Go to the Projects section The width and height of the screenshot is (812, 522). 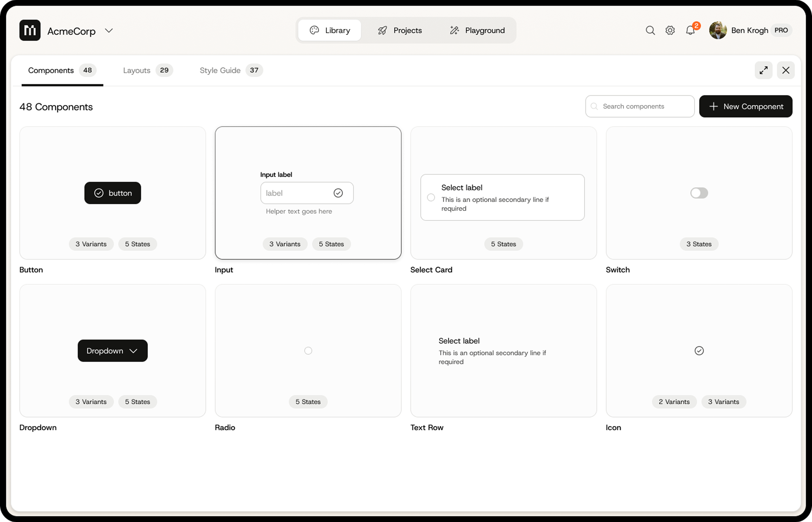(x=400, y=30)
